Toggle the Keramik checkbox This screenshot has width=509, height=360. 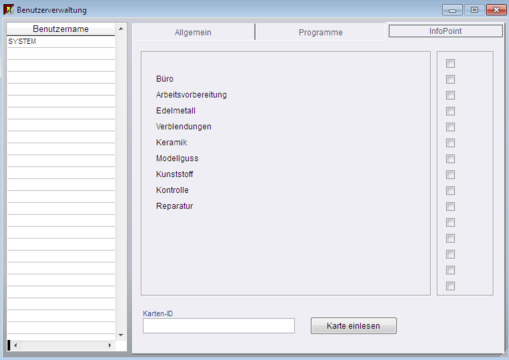click(x=450, y=143)
